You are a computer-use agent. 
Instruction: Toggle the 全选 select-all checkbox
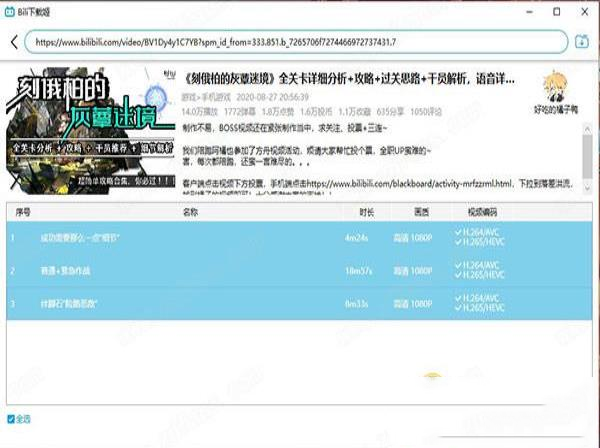(11, 418)
